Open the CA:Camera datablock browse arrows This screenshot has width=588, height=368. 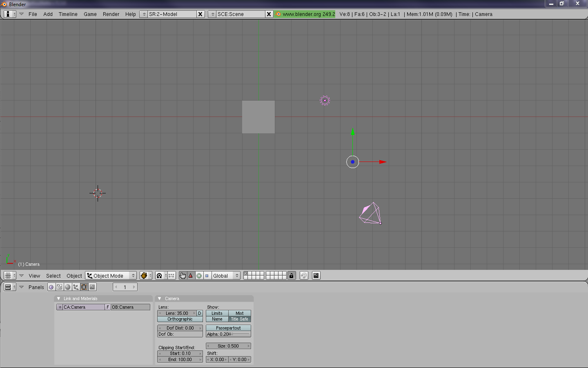pos(60,307)
